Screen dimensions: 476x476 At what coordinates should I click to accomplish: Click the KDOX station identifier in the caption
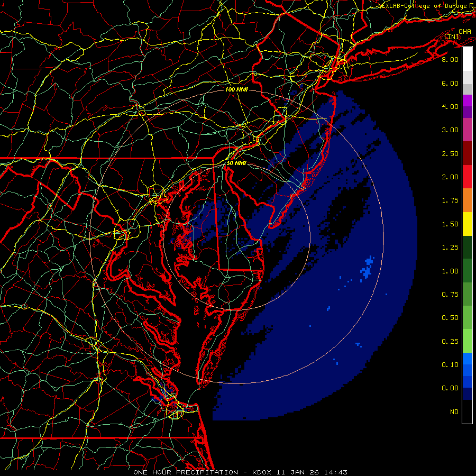[262, 472]
